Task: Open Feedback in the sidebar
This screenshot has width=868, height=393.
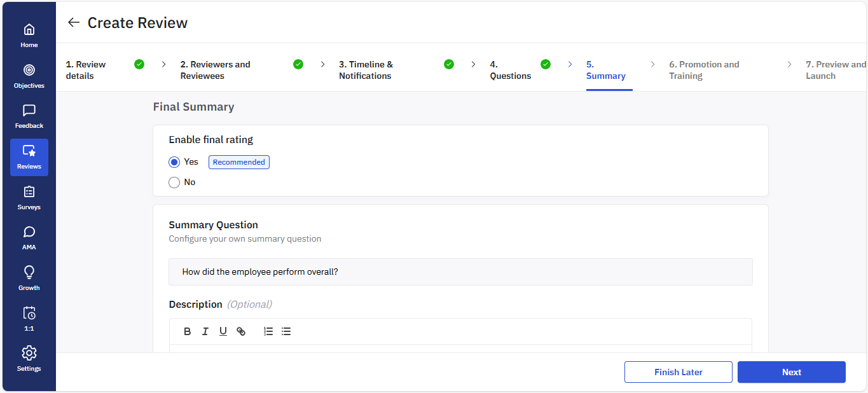Action: [x=29, y=116]
